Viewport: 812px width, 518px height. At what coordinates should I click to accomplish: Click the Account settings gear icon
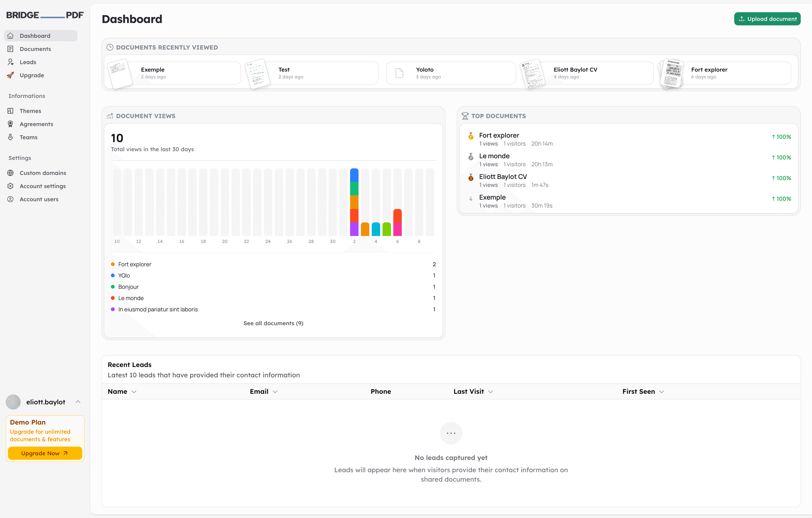click(x=10, y=186)
